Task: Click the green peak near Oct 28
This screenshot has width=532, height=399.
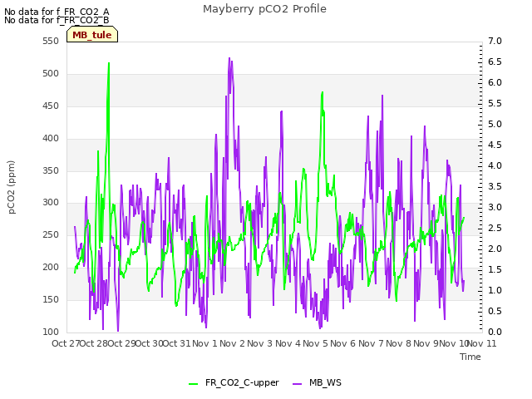Action: click(109, 64)
